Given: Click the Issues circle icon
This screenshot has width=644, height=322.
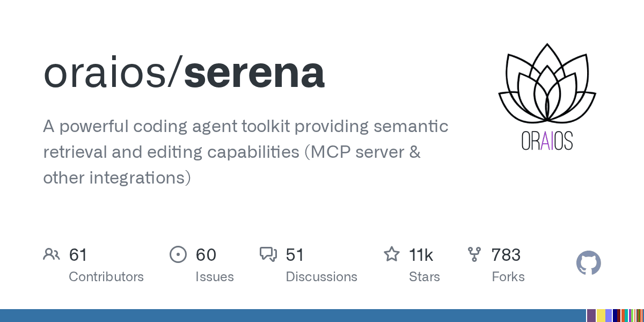Looking at the screenshot, I should [178, 254].
